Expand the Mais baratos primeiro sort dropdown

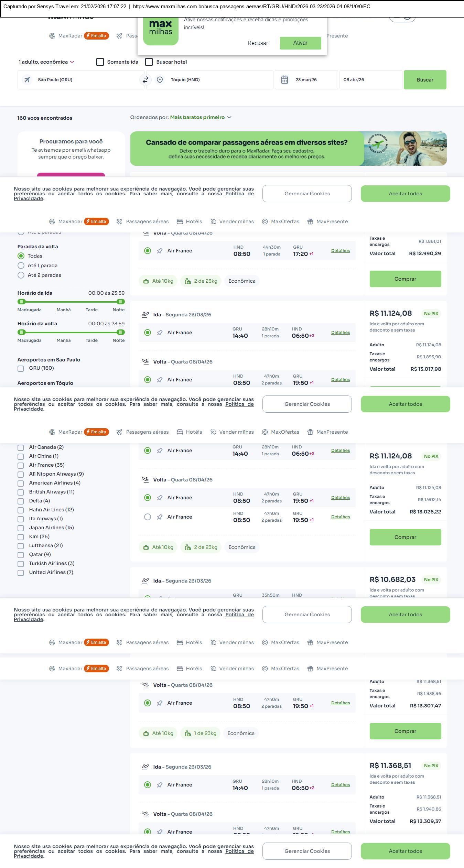pyautogui.click(x=201, y=117)
